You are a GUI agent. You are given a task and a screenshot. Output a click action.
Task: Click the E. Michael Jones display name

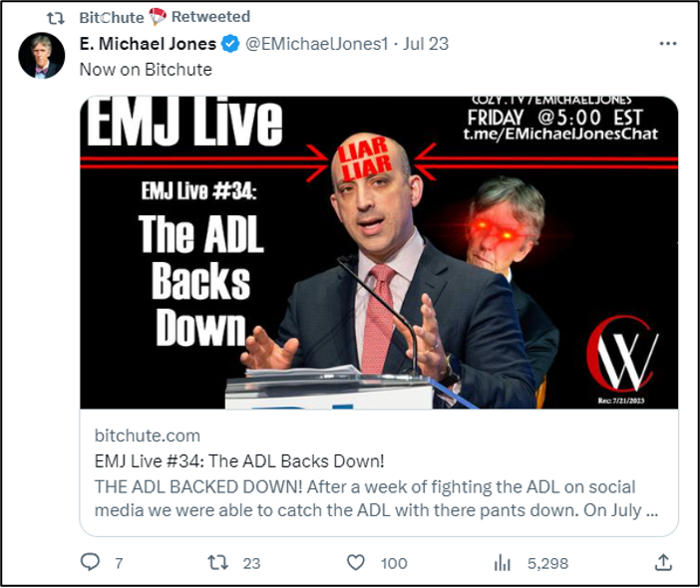coord(148,44)
